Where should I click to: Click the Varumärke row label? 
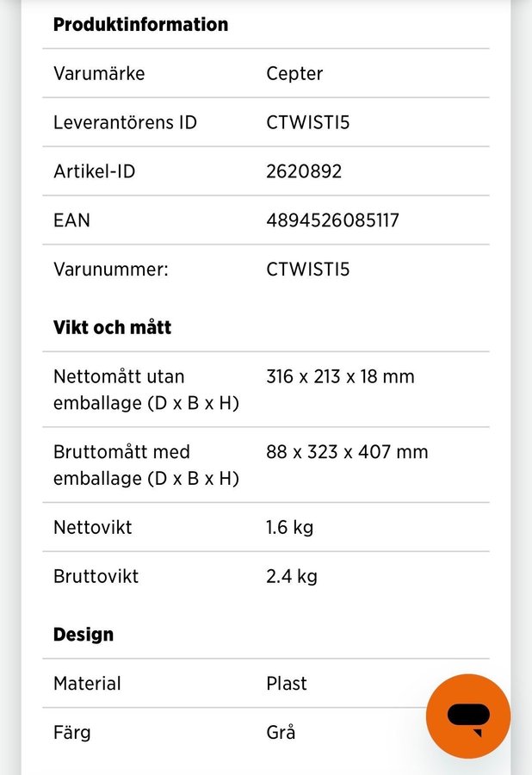99,74
